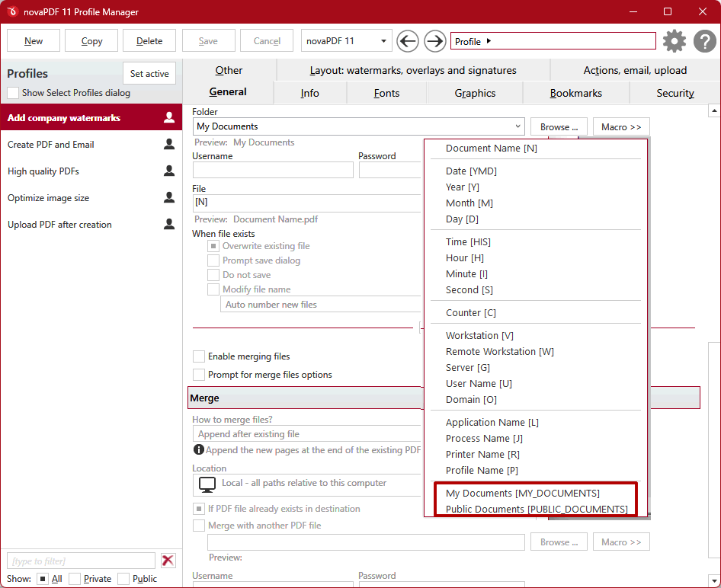Check the Enable merging files option
This screenshot has width=721, height=588.
(x=199, y=356)
